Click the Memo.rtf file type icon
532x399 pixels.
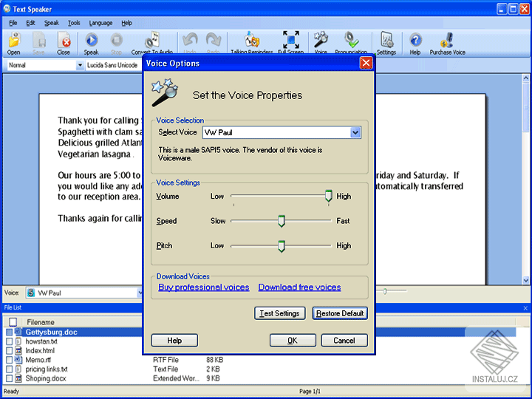tap(18, 360)
